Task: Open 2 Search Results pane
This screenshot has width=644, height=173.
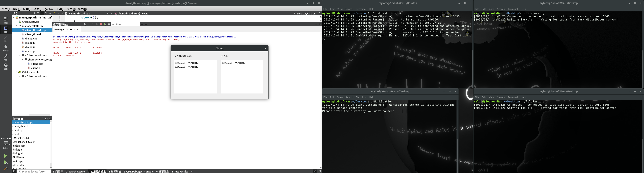Action: click(75, 171)
